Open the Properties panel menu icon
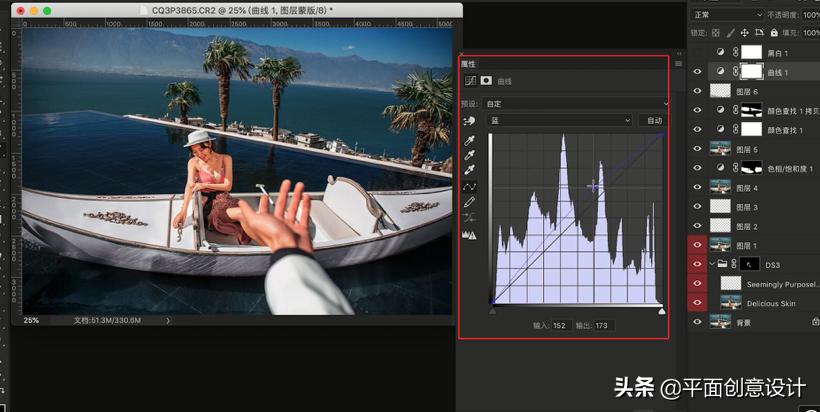Image resolution: width=820 pixels, height=412 pixels. (678, 64)
